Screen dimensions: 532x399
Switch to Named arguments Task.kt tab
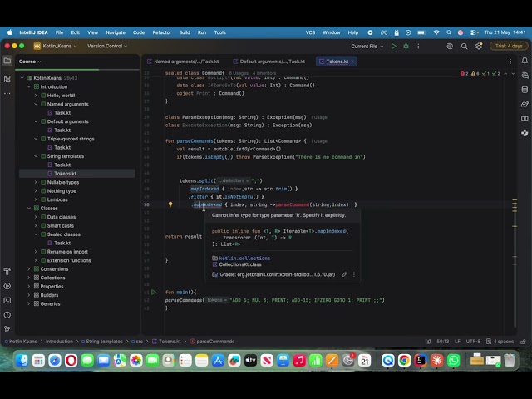[183, 62]
